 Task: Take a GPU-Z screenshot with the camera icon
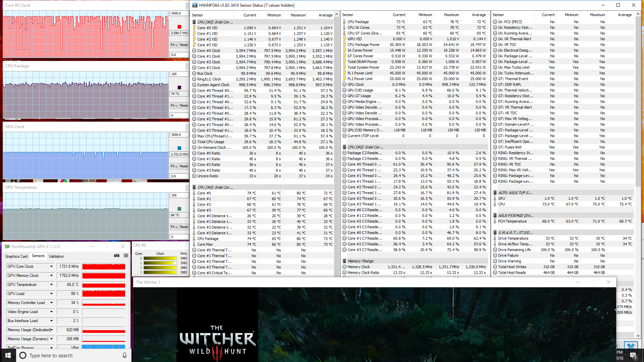click(x=117, y=255)
